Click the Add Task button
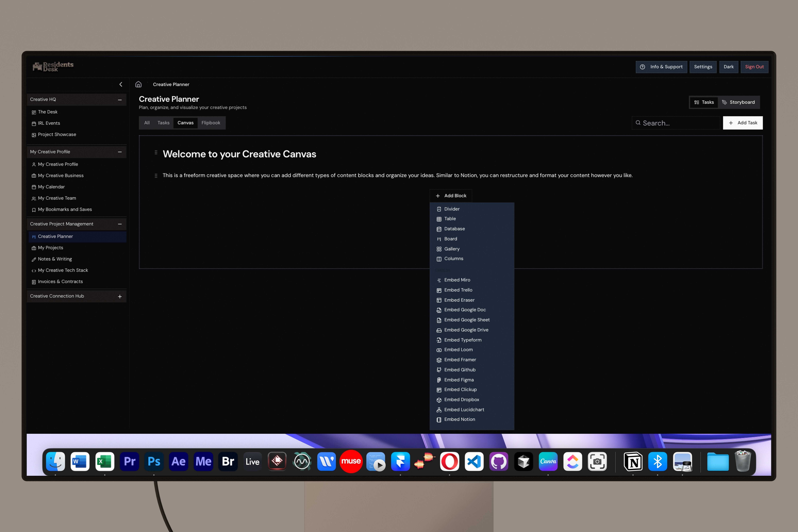Viewport: 798px width, 532px height. coord(743,123)
